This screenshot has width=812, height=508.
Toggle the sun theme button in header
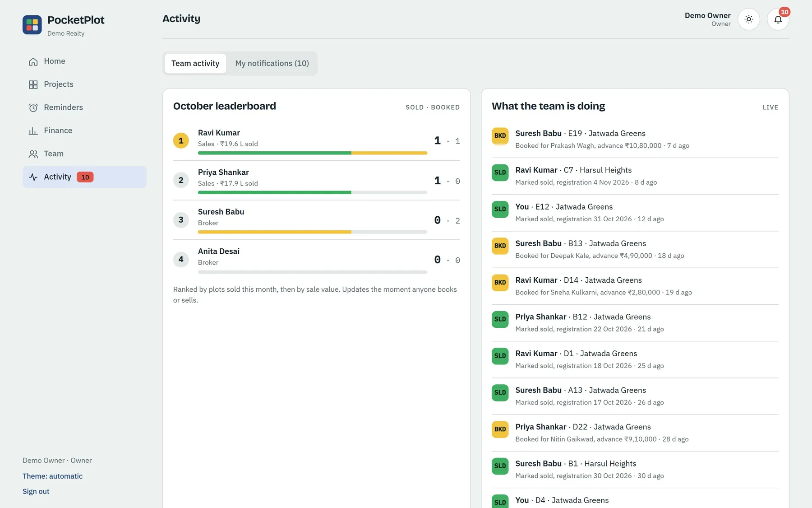click(749, 19)
